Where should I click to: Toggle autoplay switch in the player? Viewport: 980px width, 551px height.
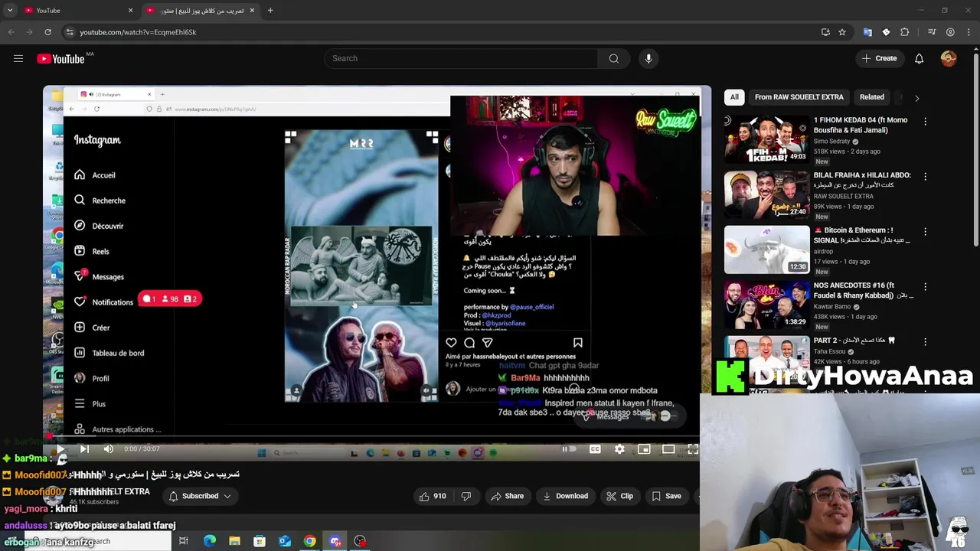(x=567, y=449)
